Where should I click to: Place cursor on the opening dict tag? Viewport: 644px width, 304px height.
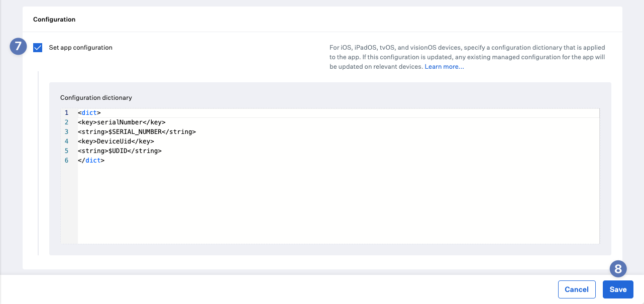pos(89,113)
